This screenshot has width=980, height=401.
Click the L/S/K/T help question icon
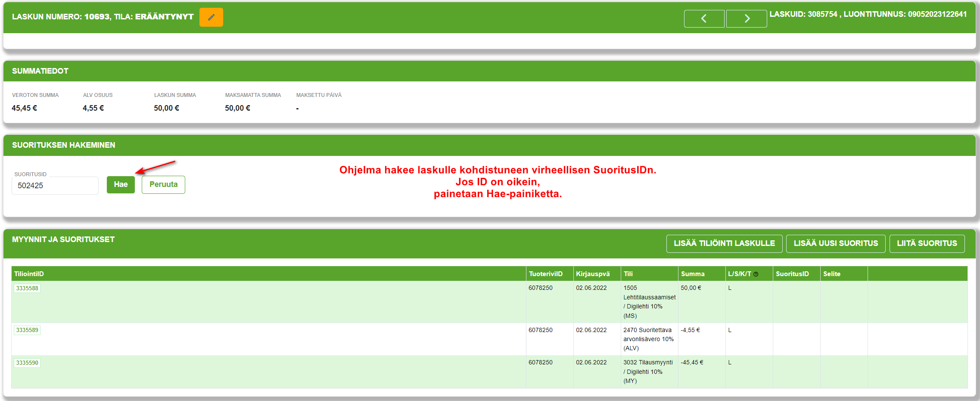756,274
